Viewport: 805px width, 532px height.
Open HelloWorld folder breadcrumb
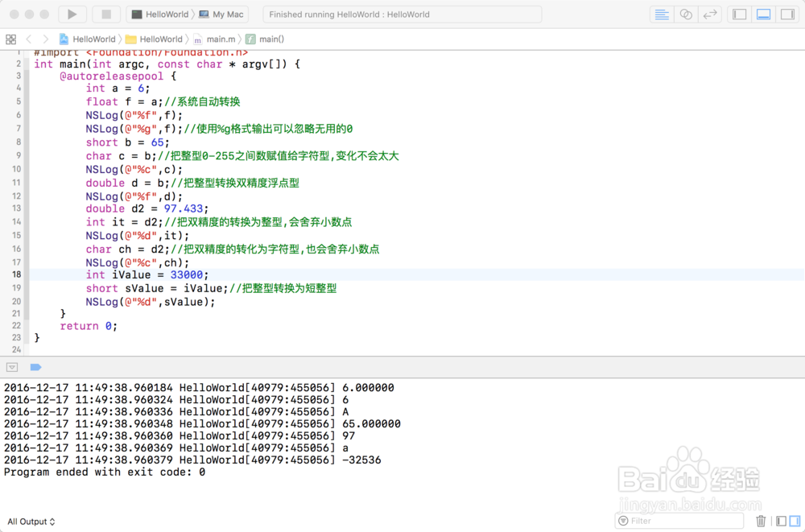pyautogui.click(x=154, y=39)
